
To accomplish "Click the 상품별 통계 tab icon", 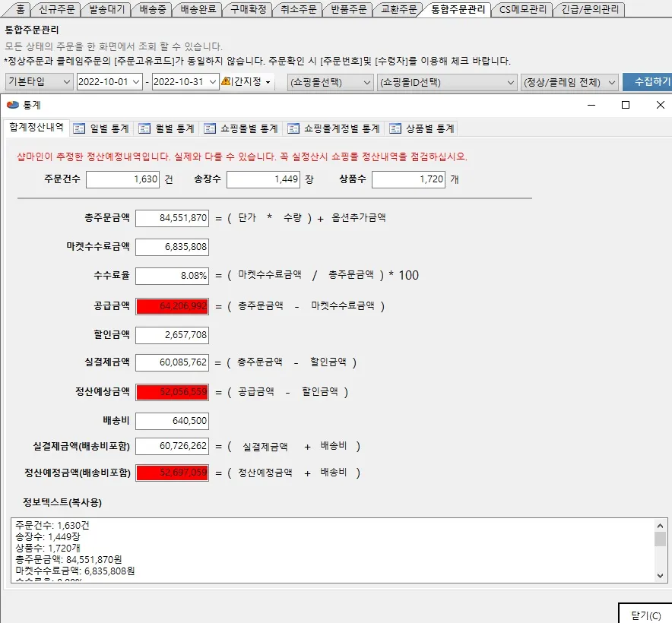I will tap(395, 129).
